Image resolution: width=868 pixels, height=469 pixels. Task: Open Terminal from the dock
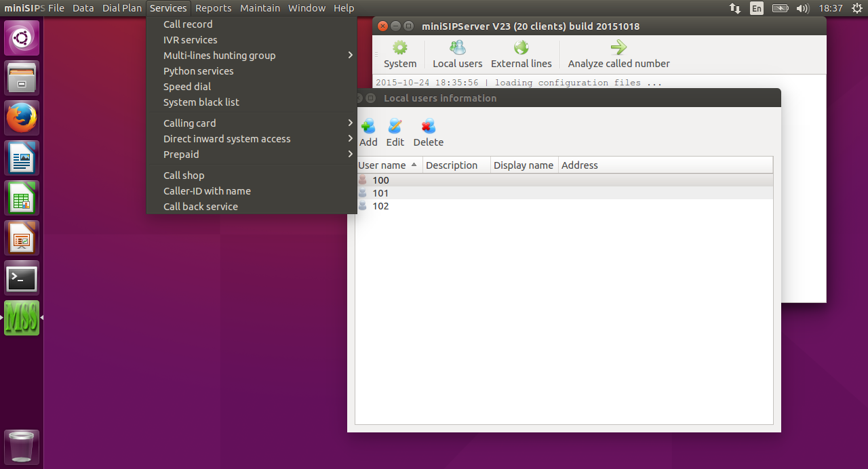22,278
